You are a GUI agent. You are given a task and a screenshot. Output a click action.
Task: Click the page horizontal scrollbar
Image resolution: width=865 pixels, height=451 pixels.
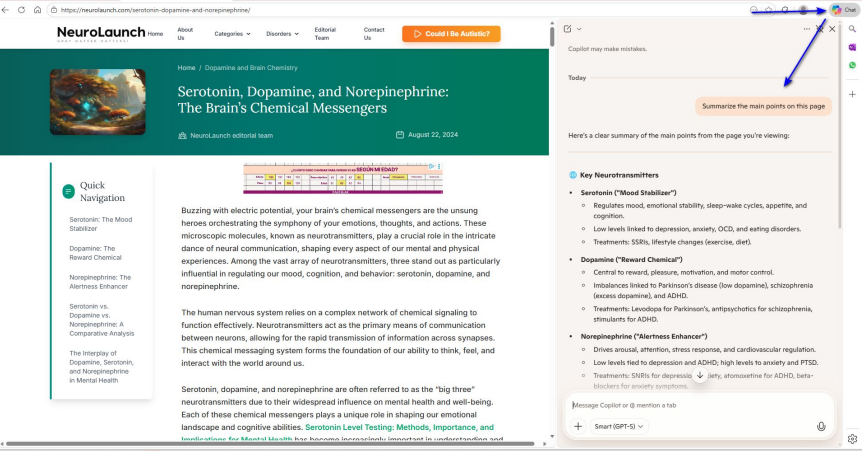click(x=270, y=443)
